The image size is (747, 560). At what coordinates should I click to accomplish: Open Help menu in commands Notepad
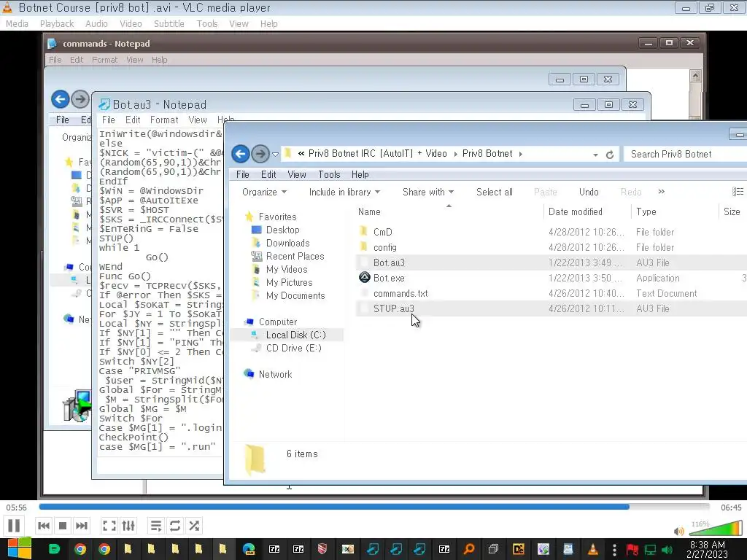[x=160, y=60]
